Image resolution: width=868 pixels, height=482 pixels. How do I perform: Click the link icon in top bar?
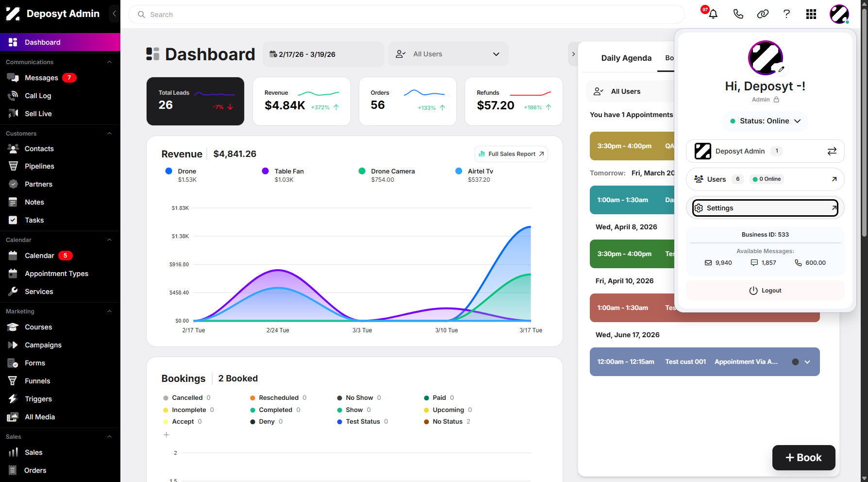tap(763, 14)
